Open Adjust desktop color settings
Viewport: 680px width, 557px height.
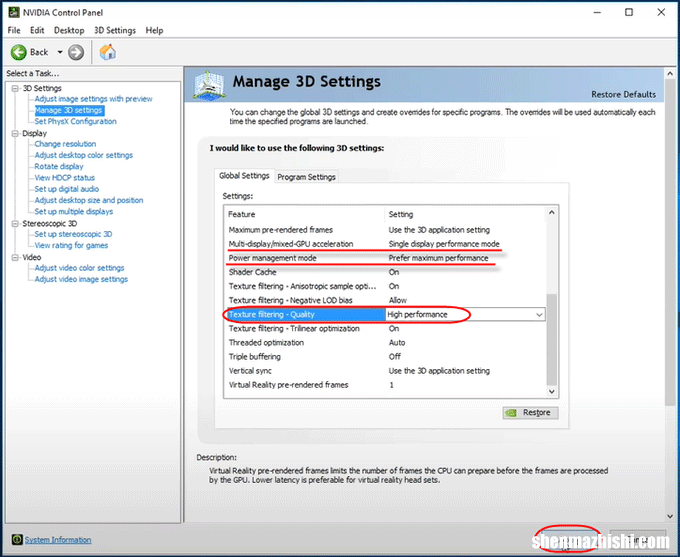click(x=84, y=155)
